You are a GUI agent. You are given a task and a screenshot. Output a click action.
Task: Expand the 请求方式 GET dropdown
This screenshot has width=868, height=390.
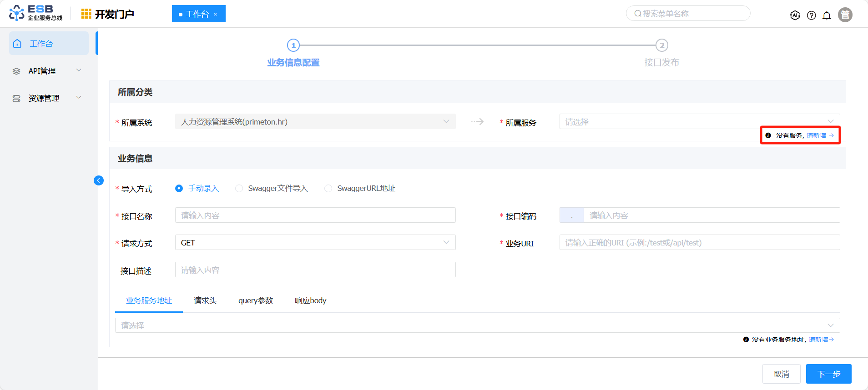tap(315, 243)
